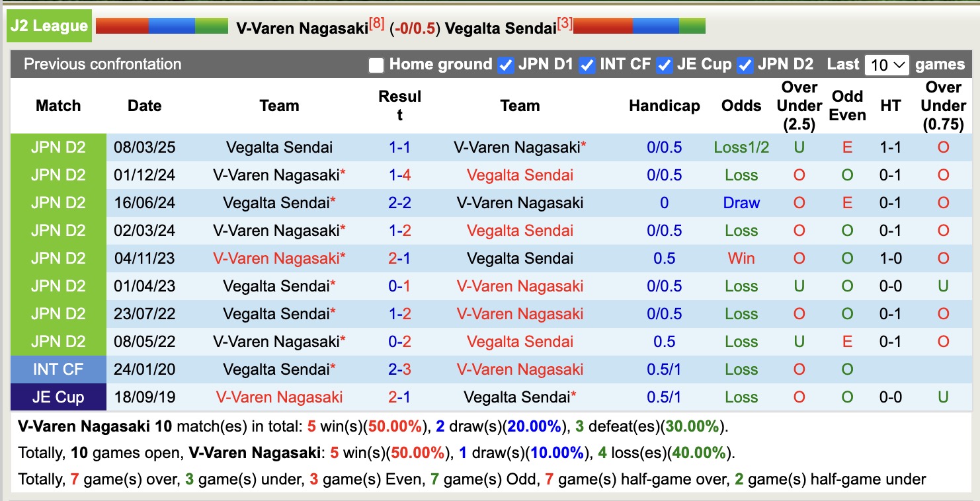The height and width of the screenshot is (501, 980).
Task: Click the JPN D2 badge on the first row
Action: [x=58, y=147]
